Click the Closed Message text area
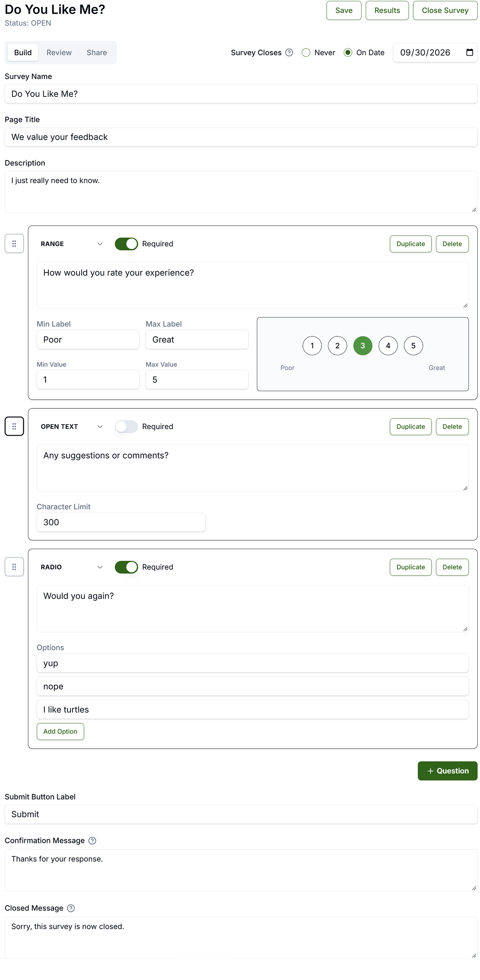Screen dimensions: 480x980 pos(241,937)
